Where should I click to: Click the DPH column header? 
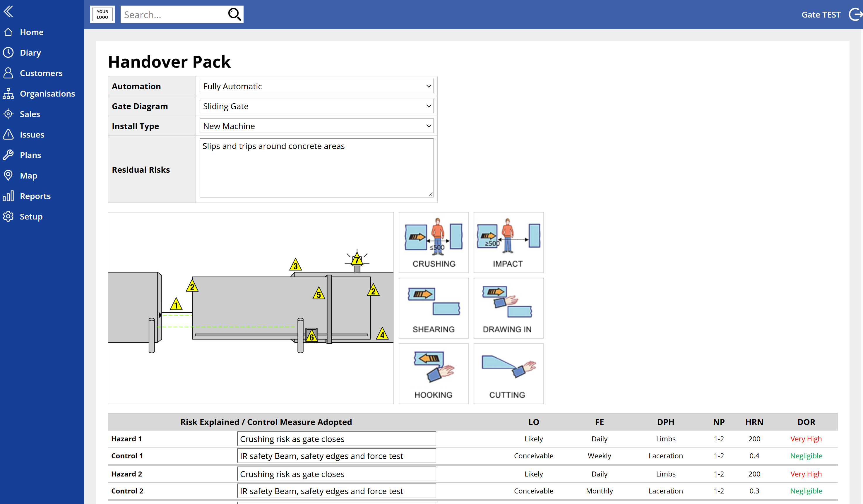(665, 422)
